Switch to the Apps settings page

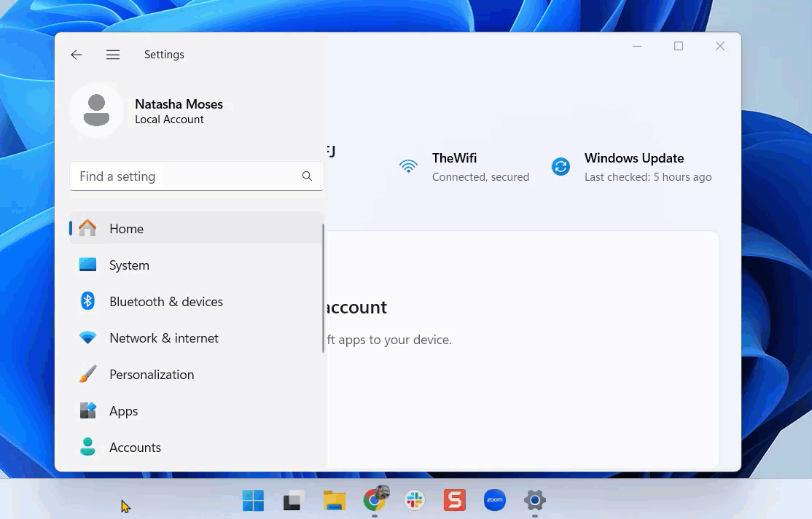tap(197, 410)
